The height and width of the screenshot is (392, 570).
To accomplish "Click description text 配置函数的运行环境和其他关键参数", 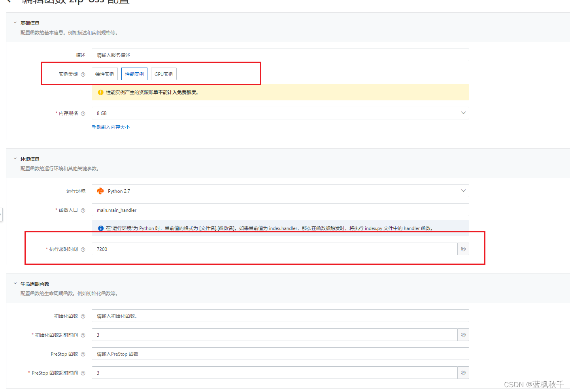I will coord(59,169).
